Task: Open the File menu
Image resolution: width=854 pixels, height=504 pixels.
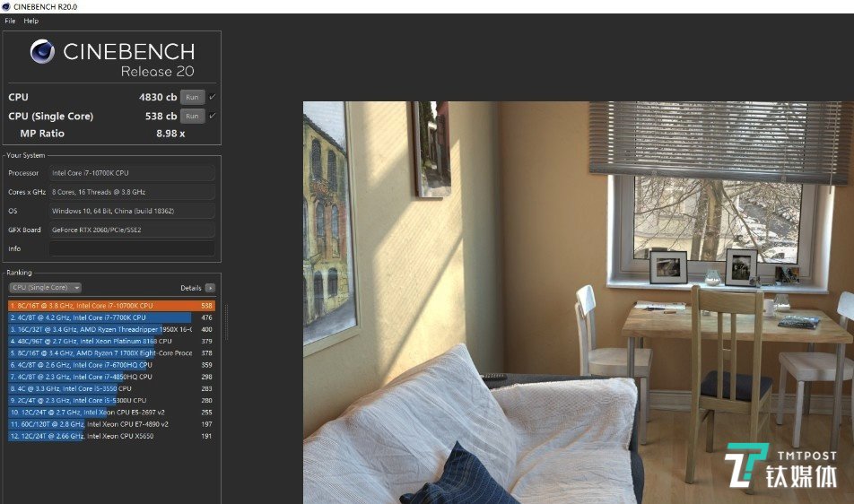Action: pyautogui.click(x=11, y=21)
